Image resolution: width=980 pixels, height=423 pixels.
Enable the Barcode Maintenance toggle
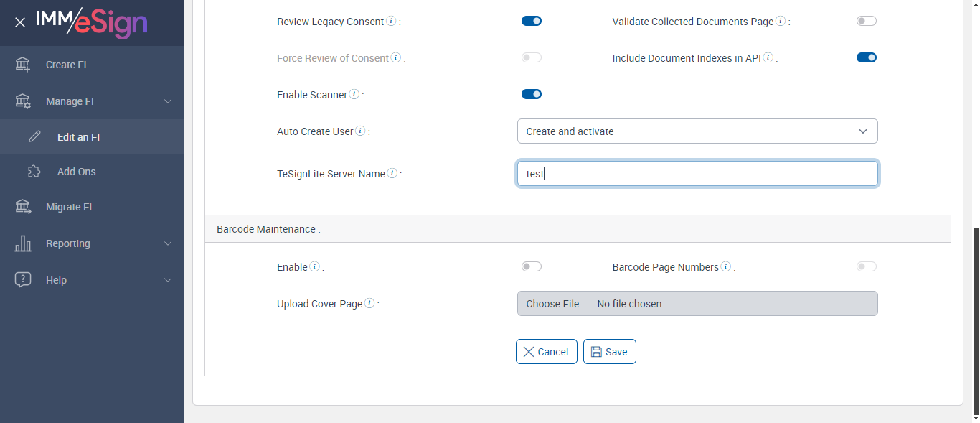pos(532,267)
